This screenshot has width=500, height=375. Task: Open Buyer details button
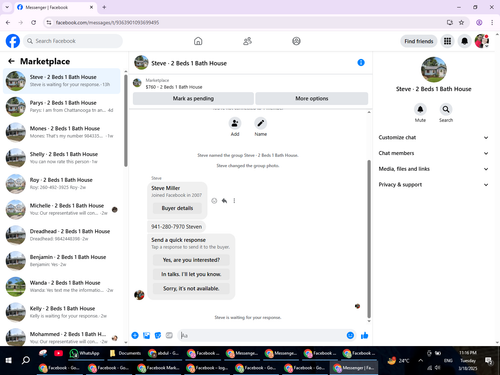tap(177, 208)
